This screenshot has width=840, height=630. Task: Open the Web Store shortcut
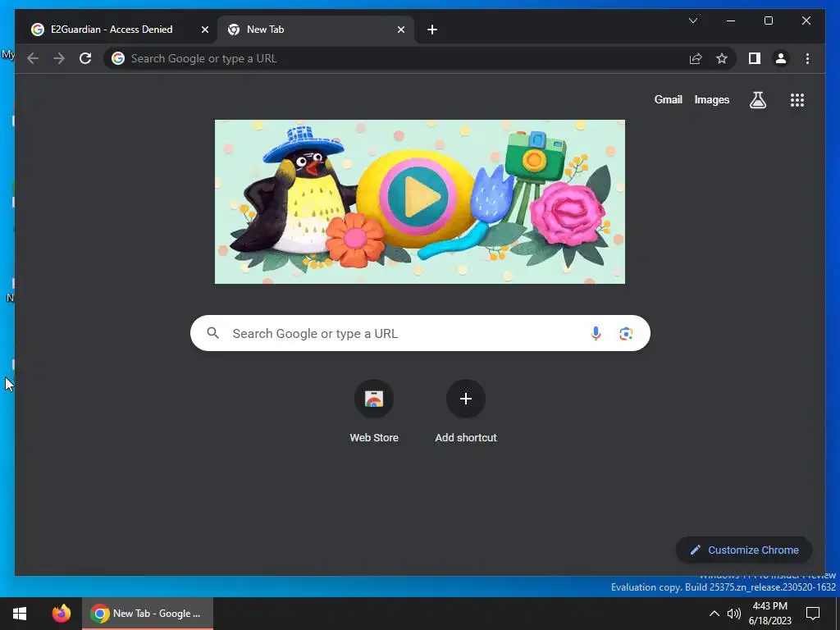coord(374,412)
